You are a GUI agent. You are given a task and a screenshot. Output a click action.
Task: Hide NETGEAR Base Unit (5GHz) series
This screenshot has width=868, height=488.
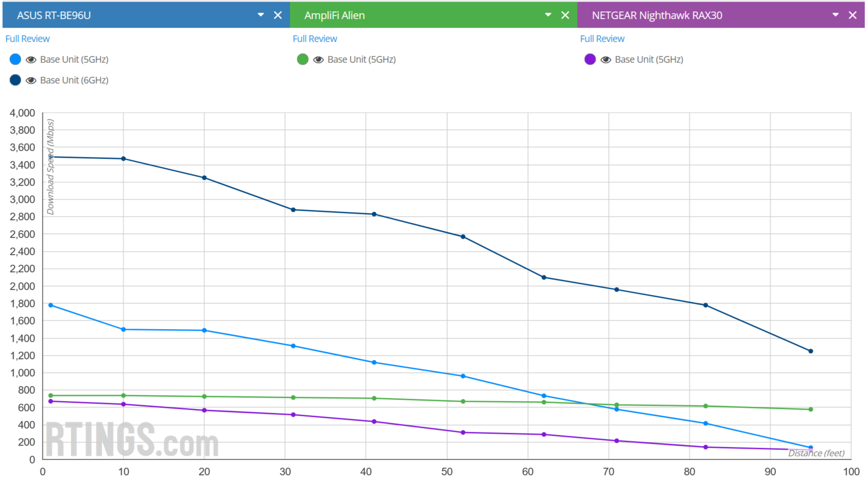tap(606, 60)
